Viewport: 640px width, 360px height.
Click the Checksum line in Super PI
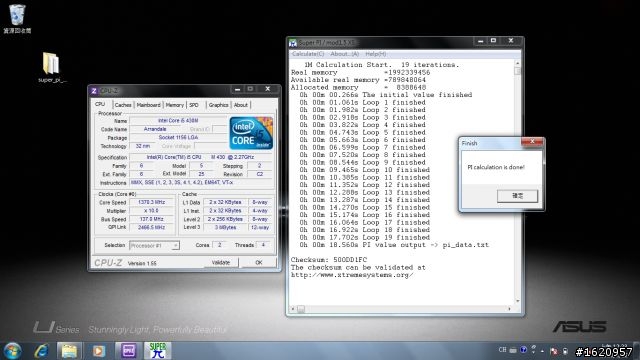[329, 260]
